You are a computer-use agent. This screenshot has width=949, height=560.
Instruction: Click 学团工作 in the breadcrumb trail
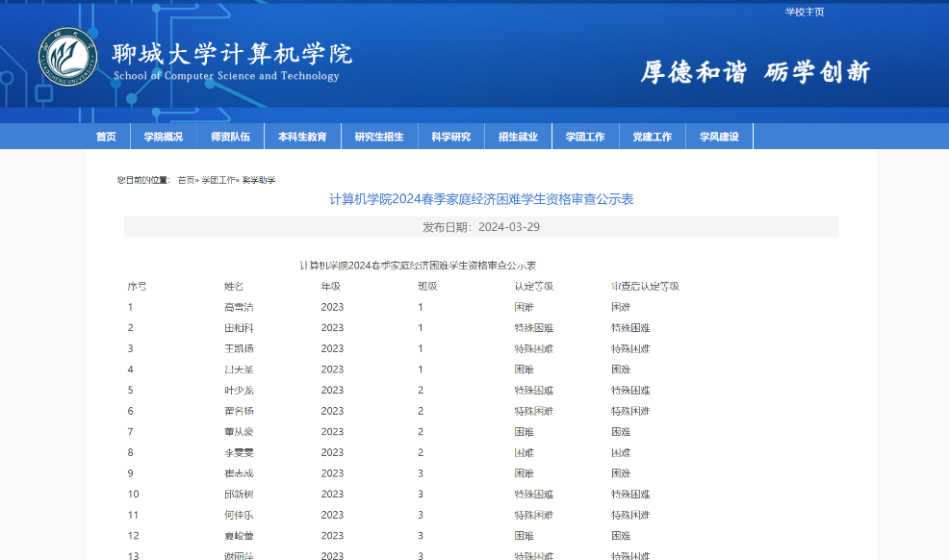click(218, 180)
